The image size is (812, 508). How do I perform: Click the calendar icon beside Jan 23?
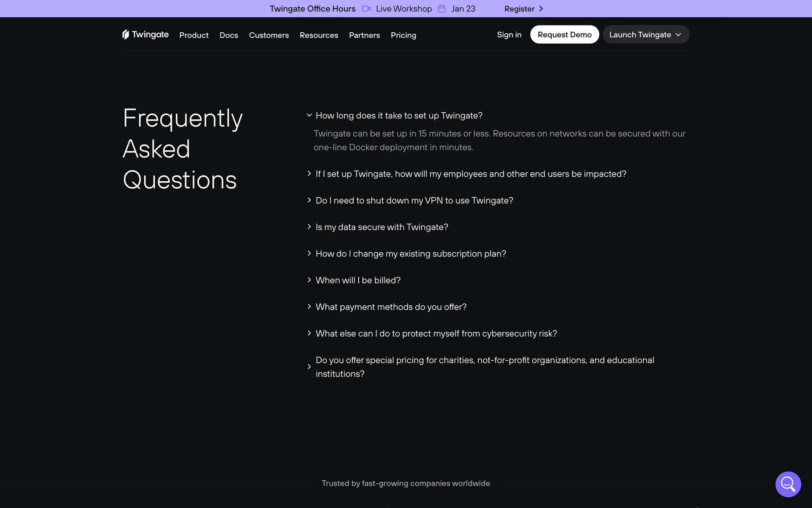pyautogui.click(x=442, y=9)
